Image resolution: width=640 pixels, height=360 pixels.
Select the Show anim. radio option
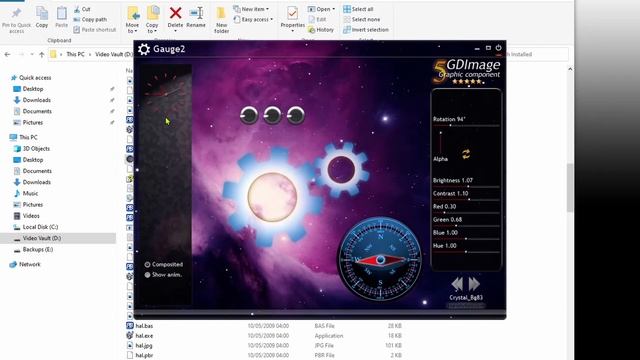click(163, 275)
